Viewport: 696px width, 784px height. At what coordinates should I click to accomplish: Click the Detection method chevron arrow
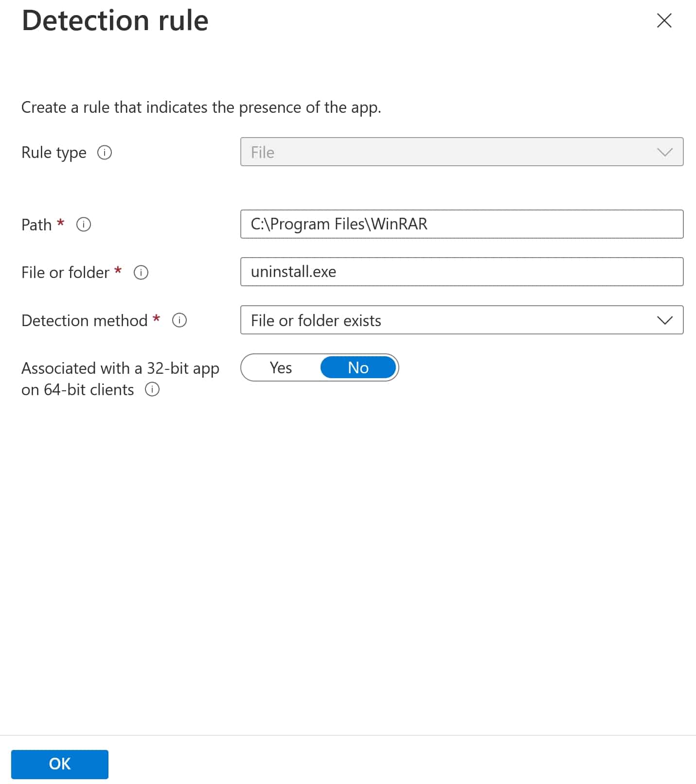pos(664,320)
